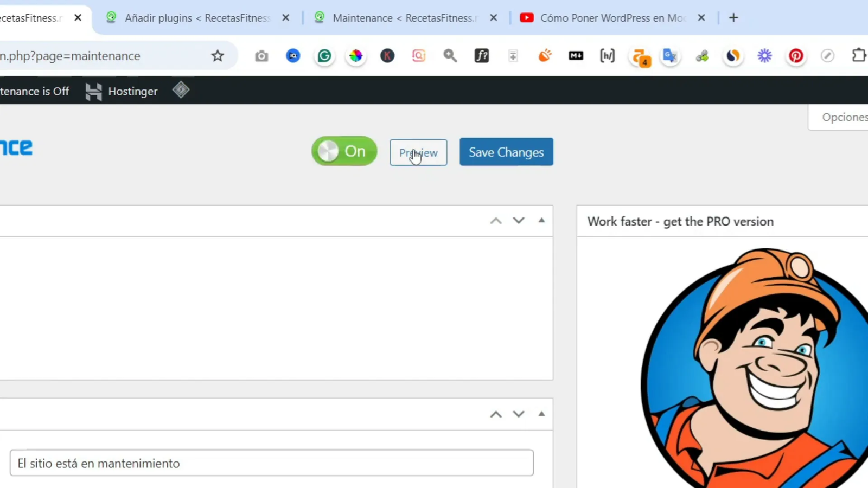Bookmark the page with the star icon
Image resolution: width=868 pixels, height=488 pixels.
[x=218, y=55]
